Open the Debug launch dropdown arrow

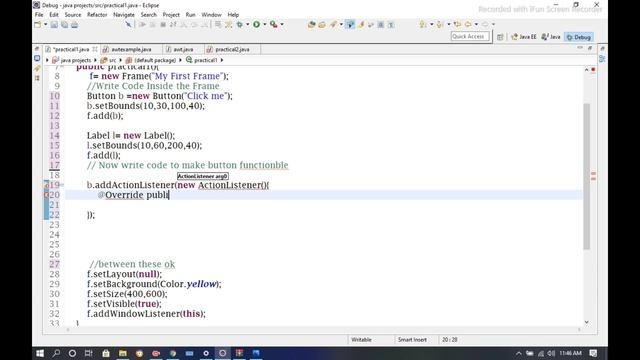point(247,24)
